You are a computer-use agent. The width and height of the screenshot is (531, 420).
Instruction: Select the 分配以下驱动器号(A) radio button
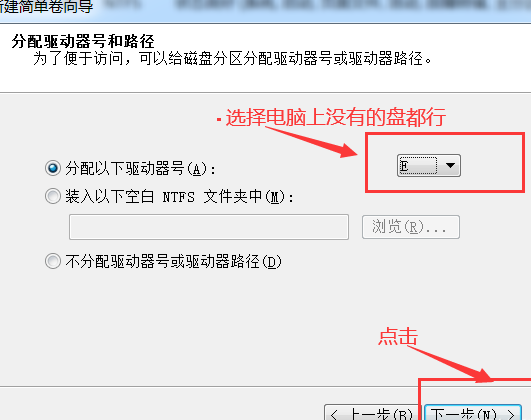(53, 168)
